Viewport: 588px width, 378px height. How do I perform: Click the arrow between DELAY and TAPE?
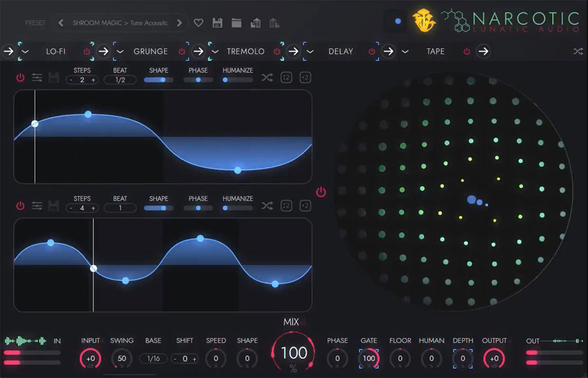click(389, 52)
